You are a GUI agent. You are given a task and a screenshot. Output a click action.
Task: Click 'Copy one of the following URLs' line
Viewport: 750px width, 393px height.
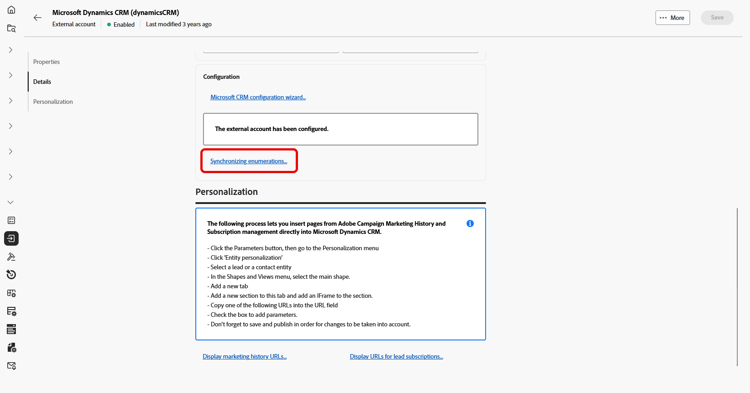[273, 305]
